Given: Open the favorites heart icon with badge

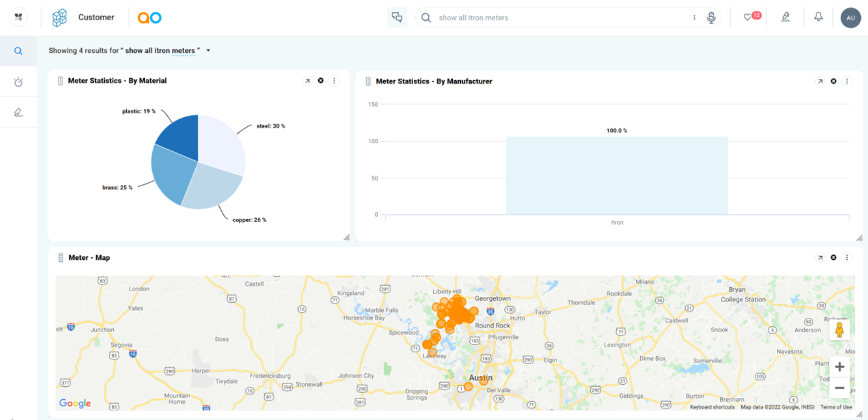Looking at the screenshot, I should pos(749,18).
